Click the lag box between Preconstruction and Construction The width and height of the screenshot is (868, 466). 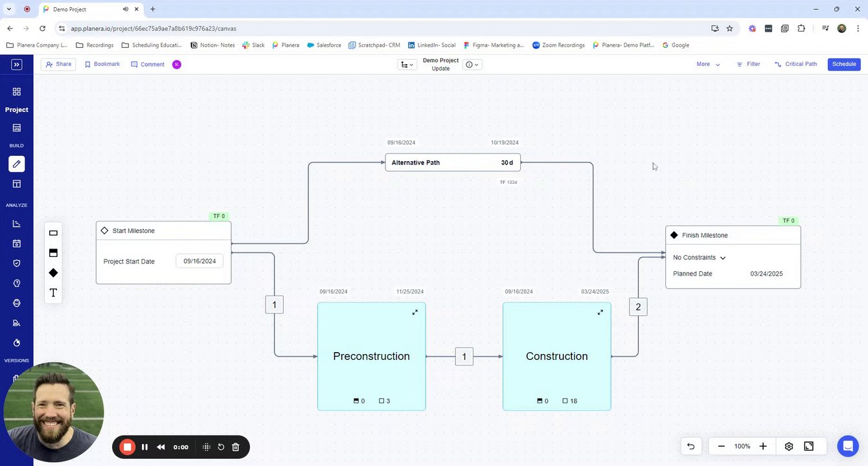[464, 357]
